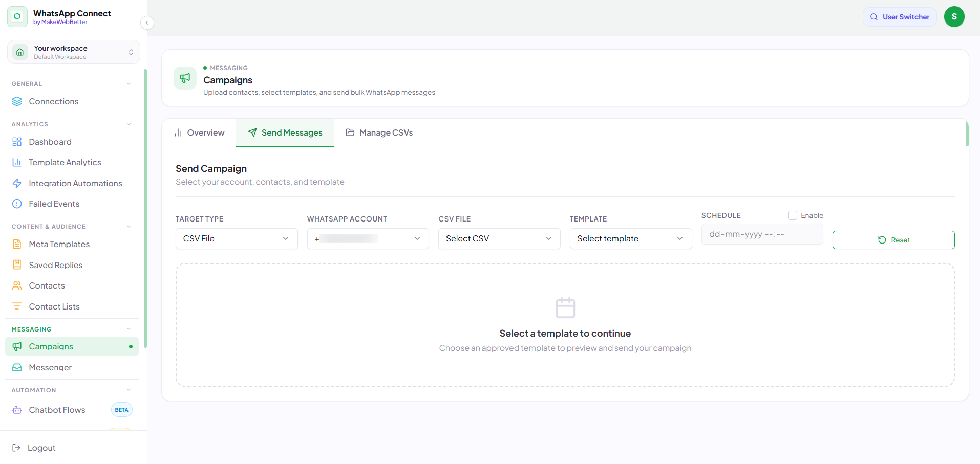Viewport: 980px width, 464px height.
Task: Click the search icon in User Switcher
Action: pos(874,17)
